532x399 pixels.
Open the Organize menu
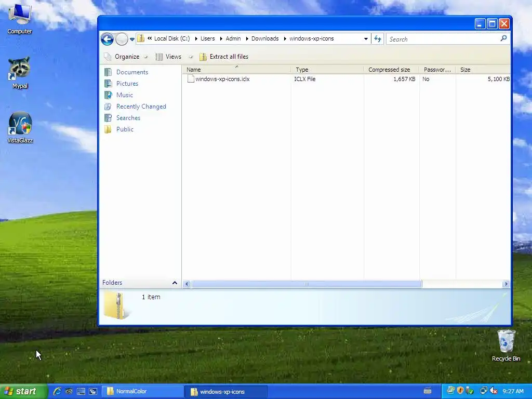[126, 57]
